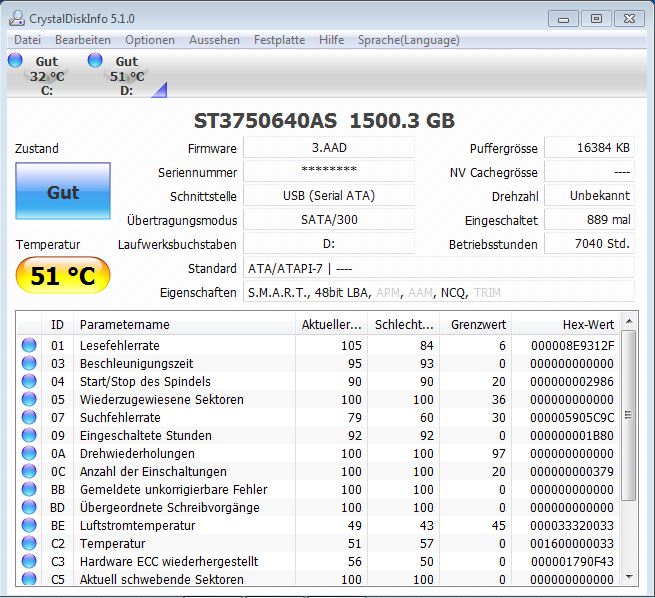The height and width of the screenshot is (598, 655).
Task: Click status icon of row BD Übergeordnete Schreibvorgänge
Action: (29, 507)
